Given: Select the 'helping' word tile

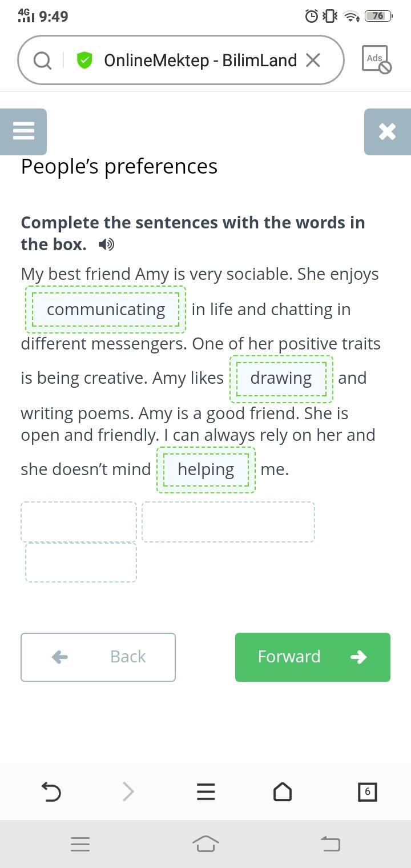Looking at the screenshot, I should click(x=205, y=469).
